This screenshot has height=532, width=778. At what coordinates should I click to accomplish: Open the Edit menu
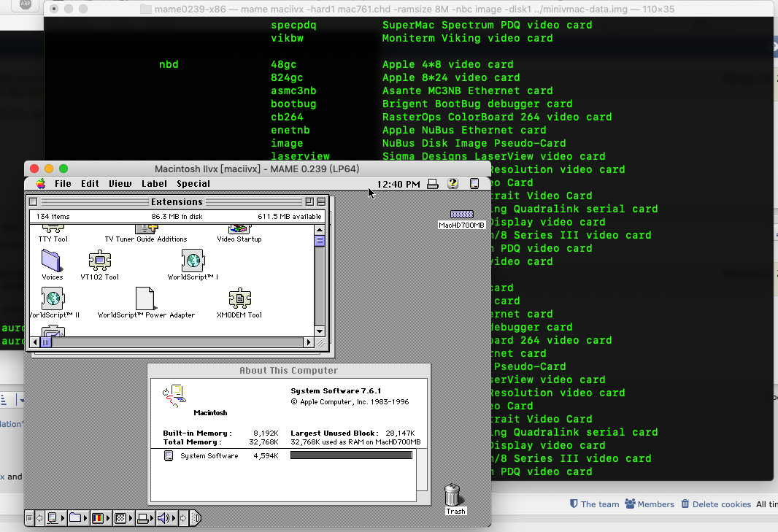(x=90, y=184)
